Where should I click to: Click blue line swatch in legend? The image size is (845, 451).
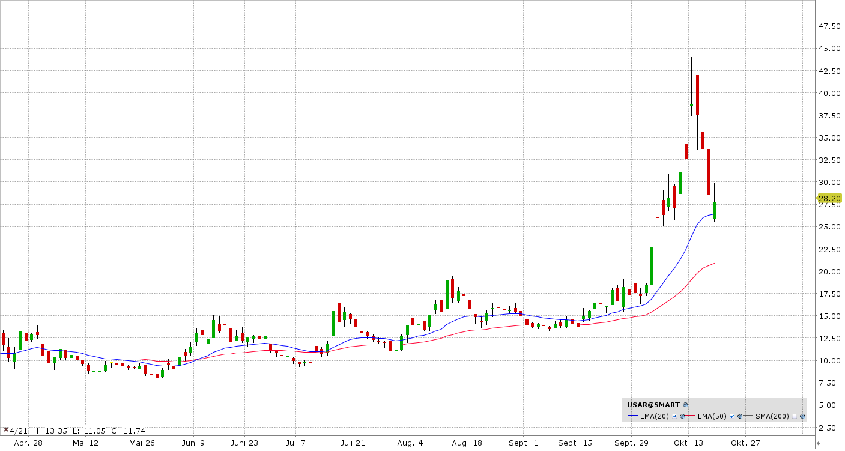pos(633,416)
